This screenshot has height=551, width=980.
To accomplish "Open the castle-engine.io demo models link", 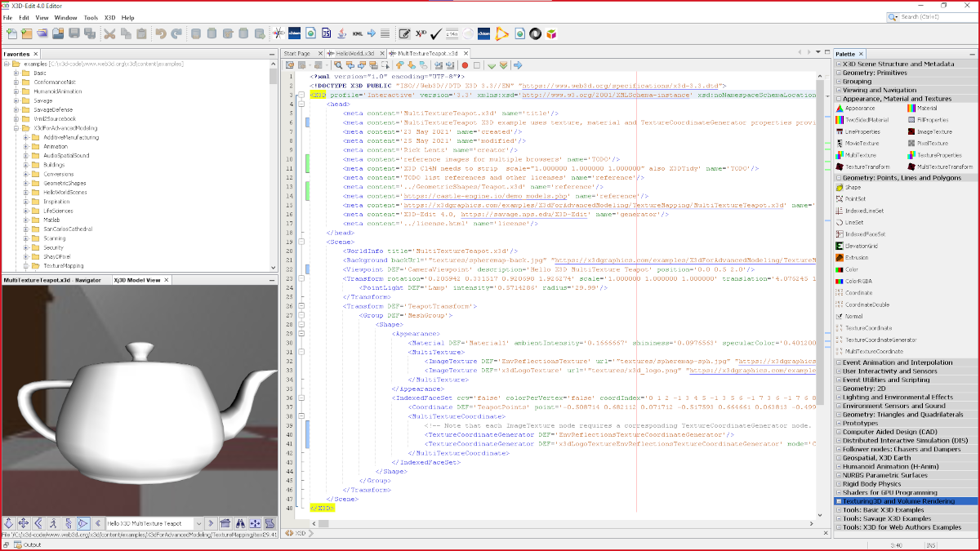I will tap(484, 196).
